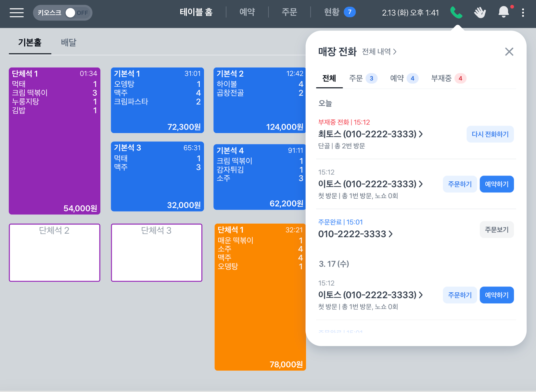Select the purple 단체석 1 table card
The width and height of the screenshot is (536, 392).
pos(55,141)
